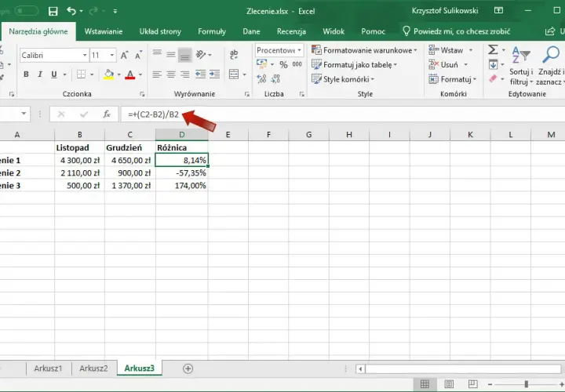Screen dimensions: 565x392
Task: Click inside the formula bar
Action: click(342, 114)
